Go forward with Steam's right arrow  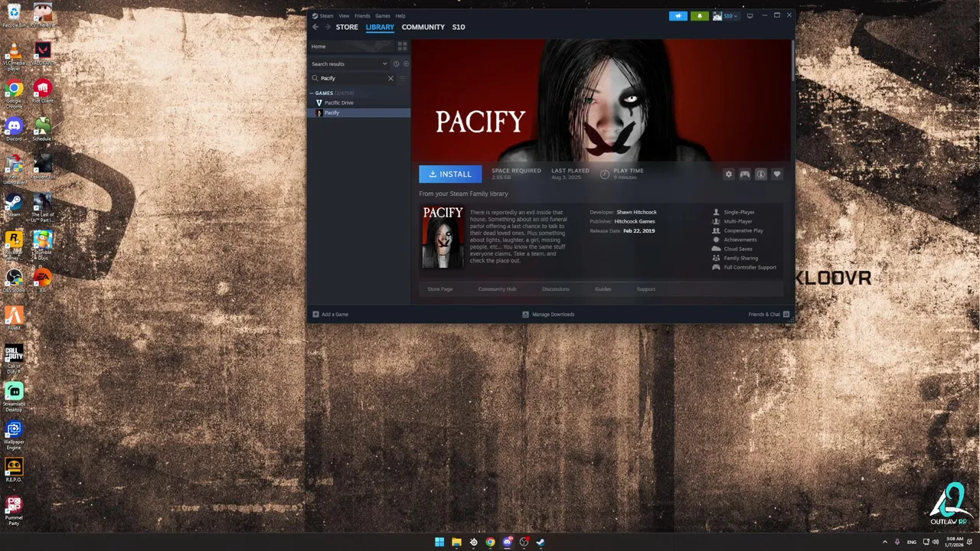coord(328,27)
